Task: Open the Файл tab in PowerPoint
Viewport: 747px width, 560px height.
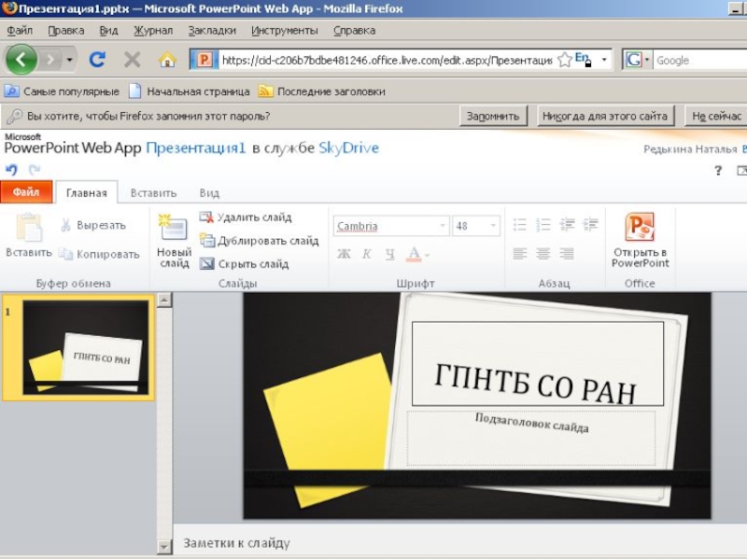Action: click(x=26, y=193)
